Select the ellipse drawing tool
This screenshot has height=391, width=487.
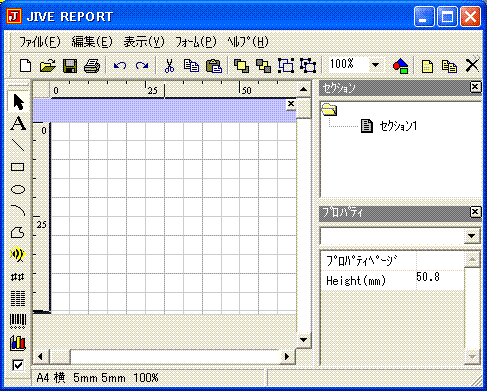[x=18, y=189]
